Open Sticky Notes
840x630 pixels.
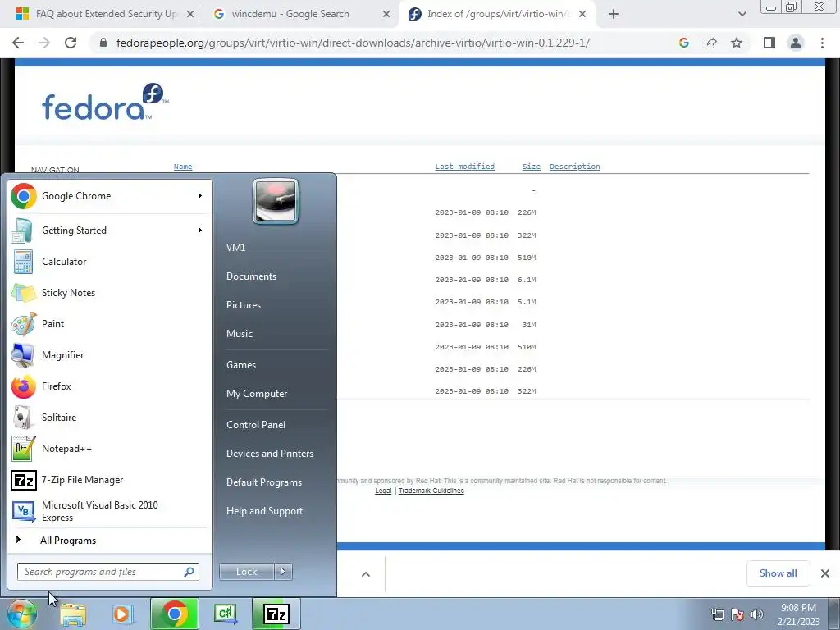click(x=109, y=293)
